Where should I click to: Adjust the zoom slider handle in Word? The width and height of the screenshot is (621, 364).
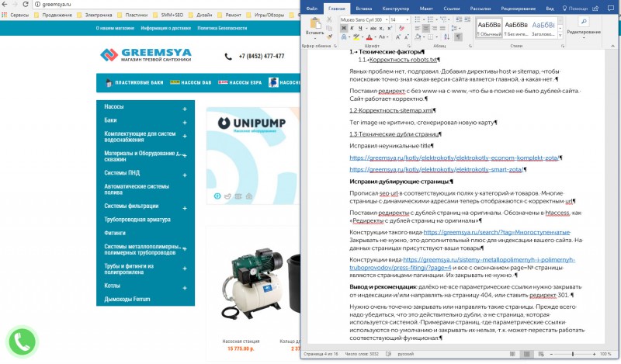(573, 354)
